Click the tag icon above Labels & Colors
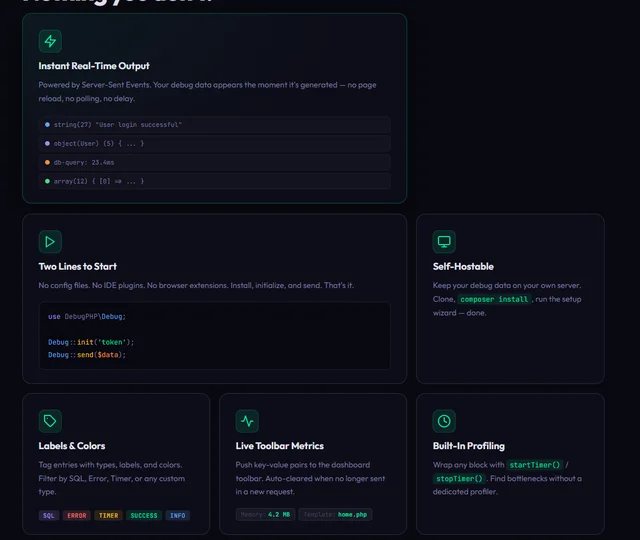The width and height of the screenshot is (640, 540). point(50,421)
